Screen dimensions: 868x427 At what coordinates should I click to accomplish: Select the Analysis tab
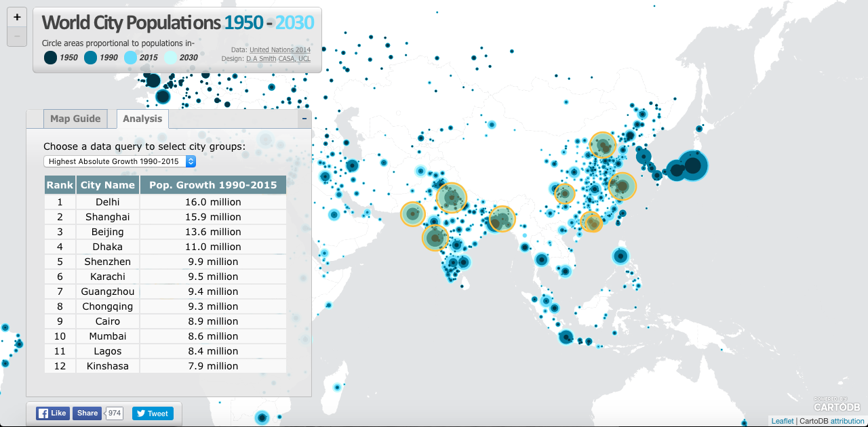click(142, 119)
